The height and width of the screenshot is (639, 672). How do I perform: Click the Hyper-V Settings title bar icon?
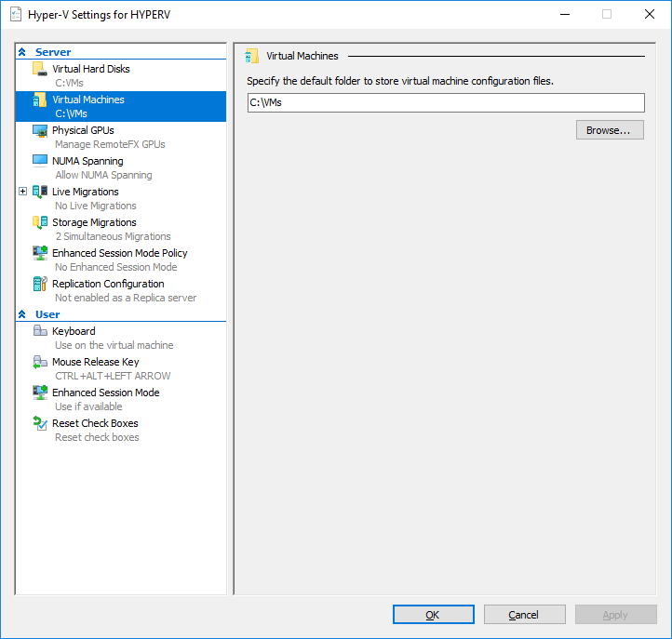pyautogui.click(x=16, y=15)
